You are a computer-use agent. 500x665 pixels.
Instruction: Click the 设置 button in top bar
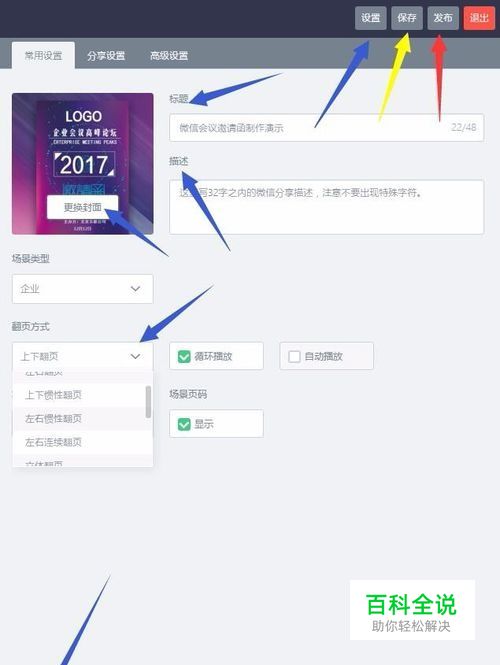[371, 18]
